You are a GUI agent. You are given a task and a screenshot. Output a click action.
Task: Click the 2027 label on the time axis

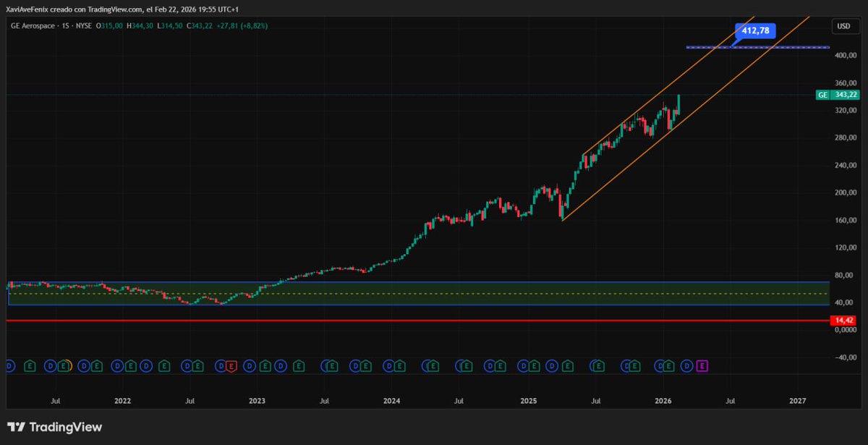point(798,399)
